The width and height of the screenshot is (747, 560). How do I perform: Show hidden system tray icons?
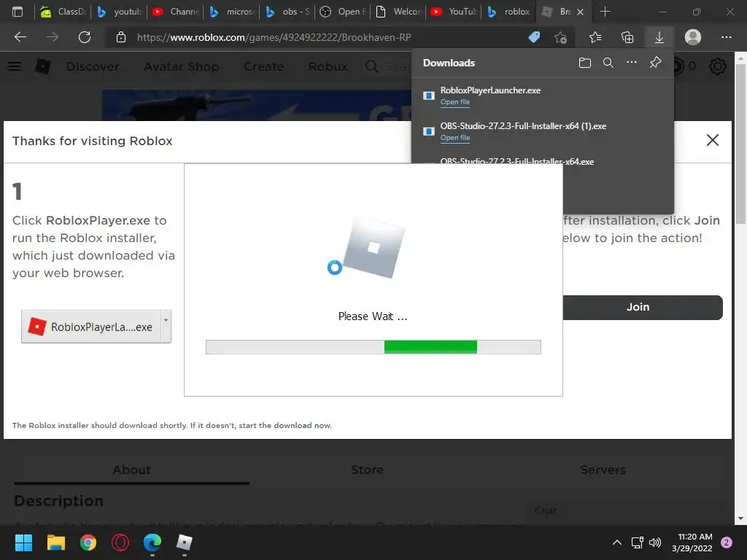tap(617, 542)
